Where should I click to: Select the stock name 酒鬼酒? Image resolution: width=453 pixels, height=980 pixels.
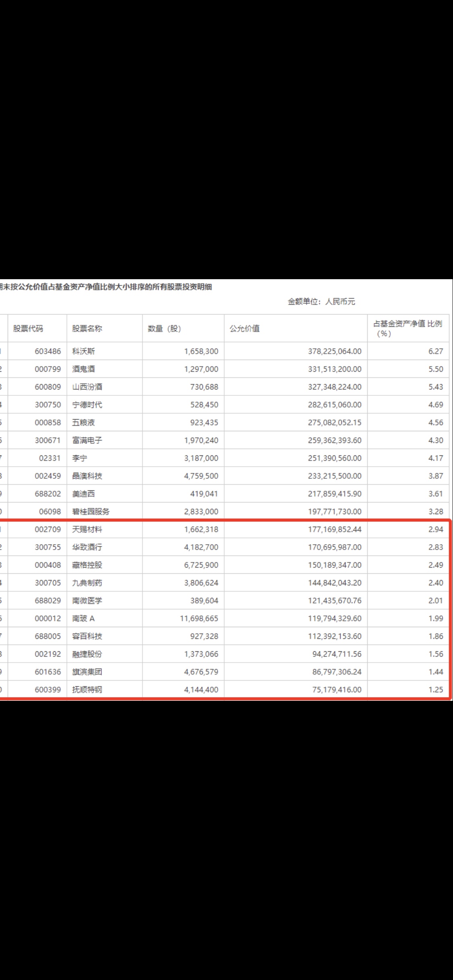(x=83, y=369)
